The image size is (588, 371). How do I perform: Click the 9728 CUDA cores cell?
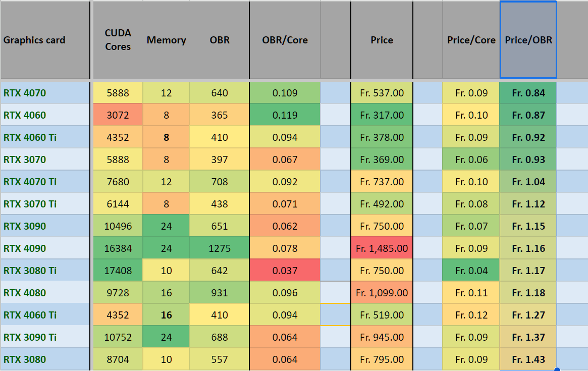(x=118, y=293)
